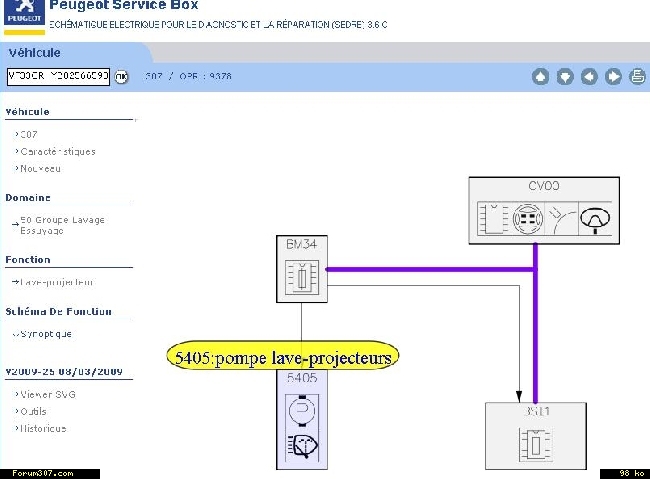The height and width of the screenshot is (479, 650).
Task: Select the CV00 round connector icon
Action: point(527,219)
